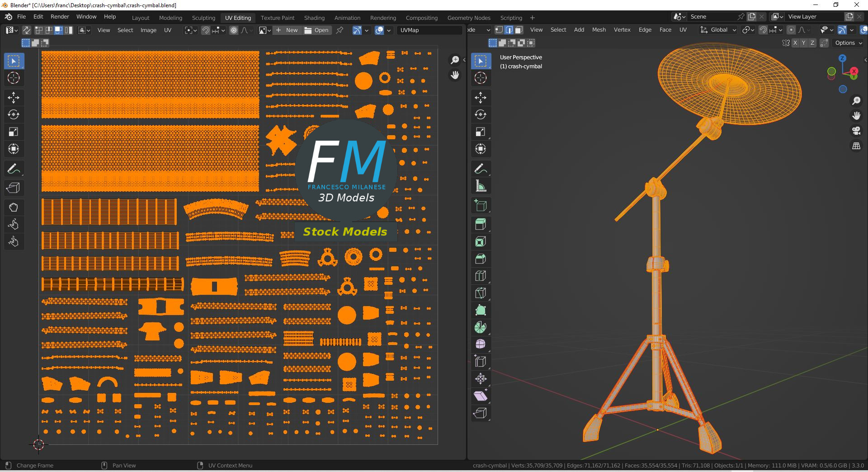868x472 pixels.
Task: Select the Spin tool
Action: pos(481,327)
